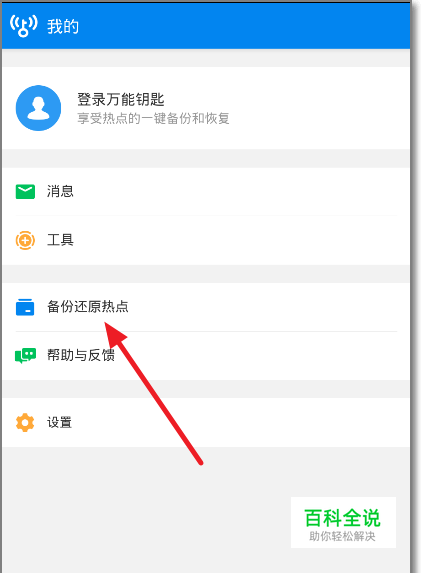The width and height of the screenshot is (421, 573).
Task: Click the blue backup box icon
Action: click(25, 307)
